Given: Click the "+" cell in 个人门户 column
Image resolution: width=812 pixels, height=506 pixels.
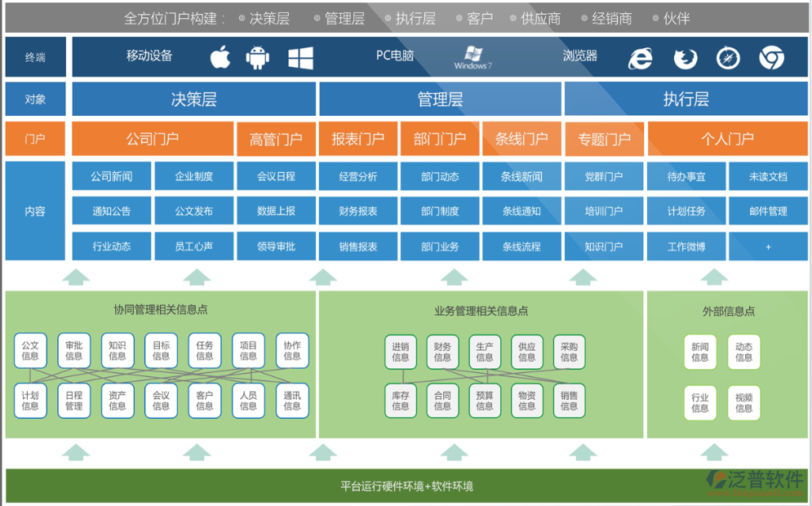Looking at the screenshot, I should pyautogui.click(x=767, y=246).
